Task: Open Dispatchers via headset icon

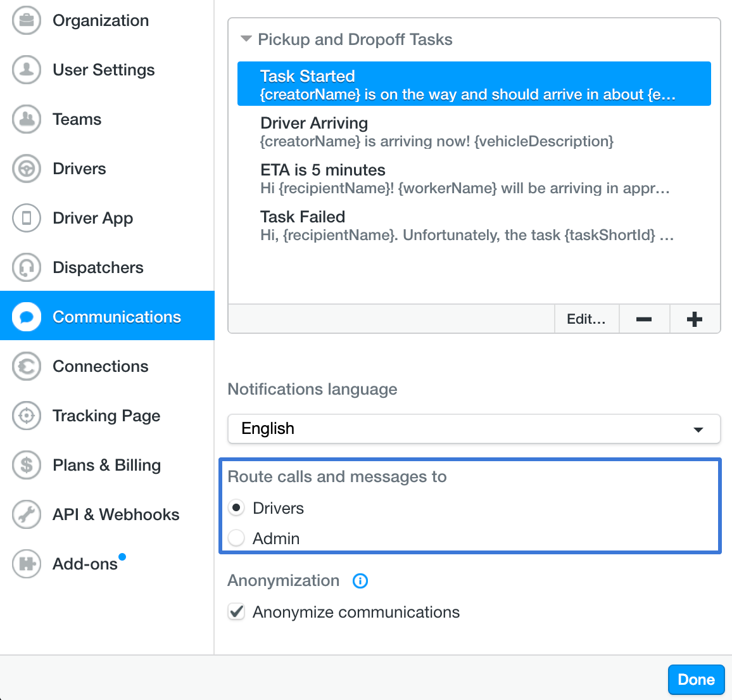Action: 27,267
